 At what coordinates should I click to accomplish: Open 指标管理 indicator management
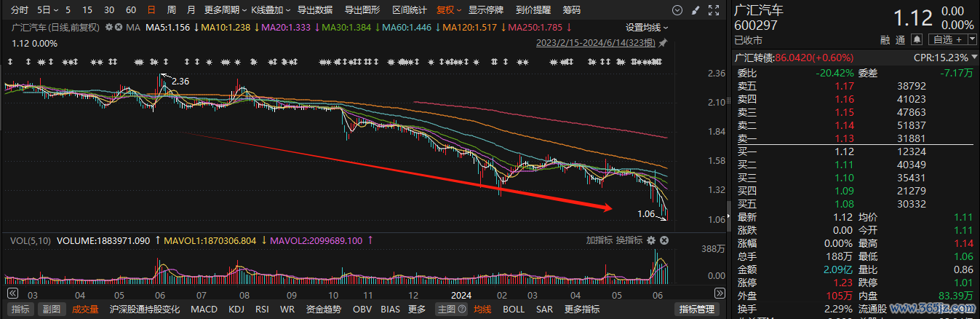click(x=697, y=309)
